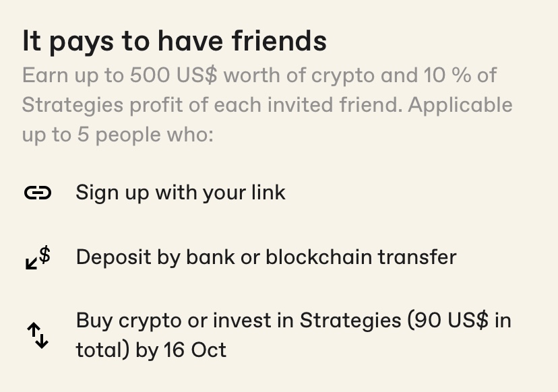558x392 pixels.
Task: Select 'Sign up with your link' item
Action: click(181, 193)
